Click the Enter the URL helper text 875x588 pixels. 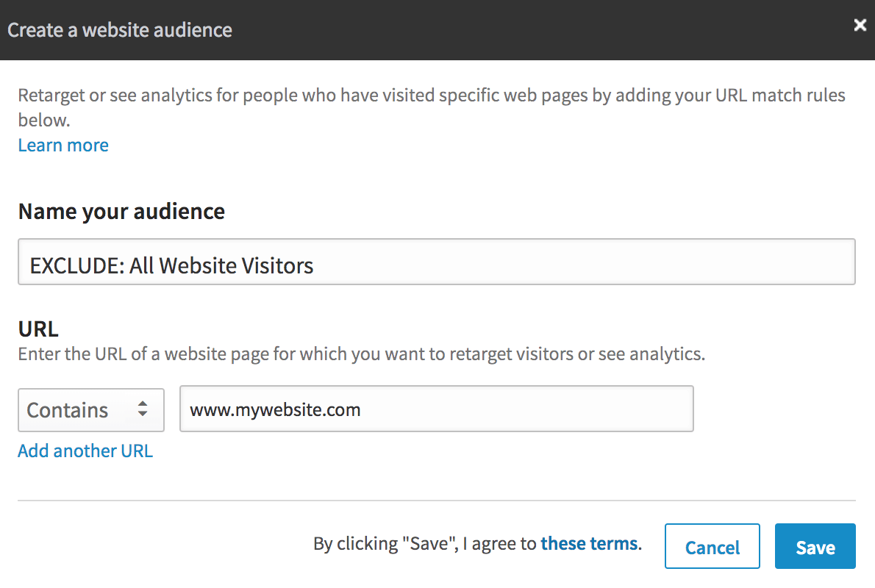tap(361, 354)
